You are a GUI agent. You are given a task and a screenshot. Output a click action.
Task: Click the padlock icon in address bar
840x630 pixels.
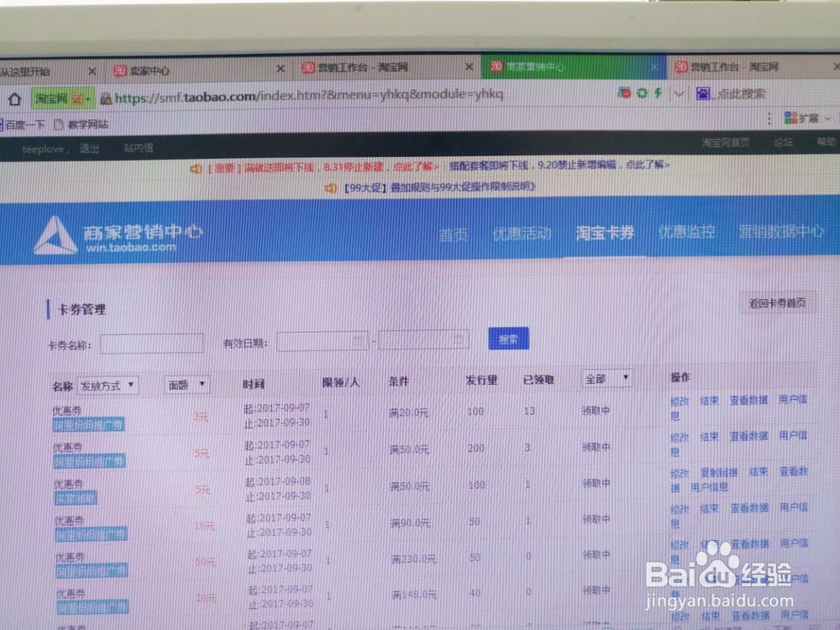coord(106,98)
